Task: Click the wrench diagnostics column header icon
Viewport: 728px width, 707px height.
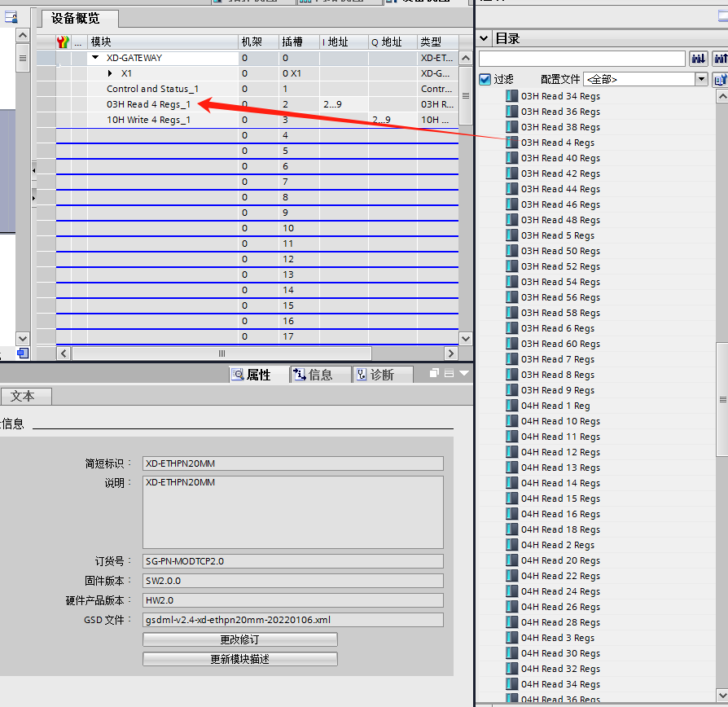Action: click(63, 42)
